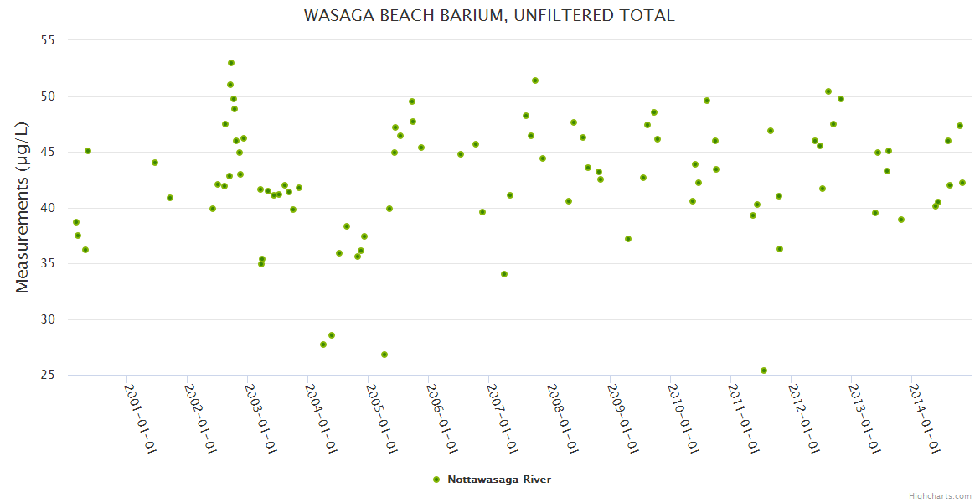Viewport: 980px width, 503px height.
Task: Click the highest data point near 53
Action: [231, 63]
